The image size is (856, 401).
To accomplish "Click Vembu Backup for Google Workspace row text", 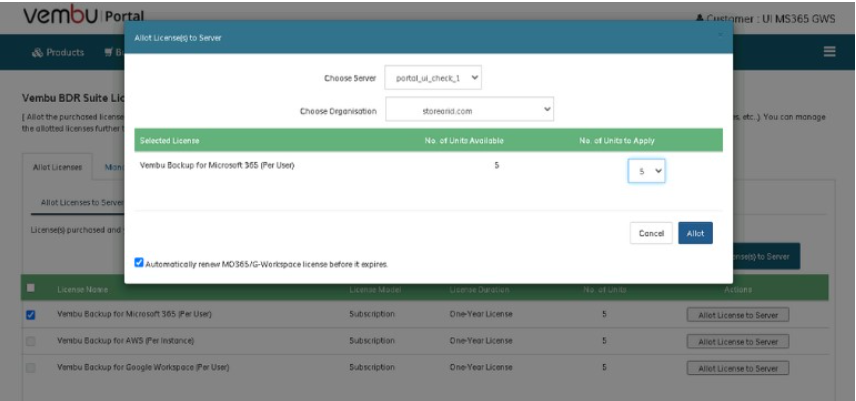I will click(x=143, y=367).
